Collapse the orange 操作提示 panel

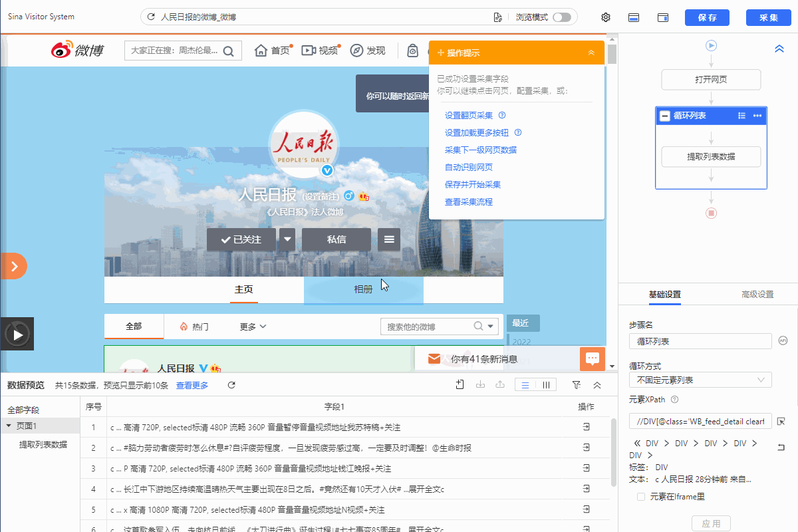tap(591, 53)
